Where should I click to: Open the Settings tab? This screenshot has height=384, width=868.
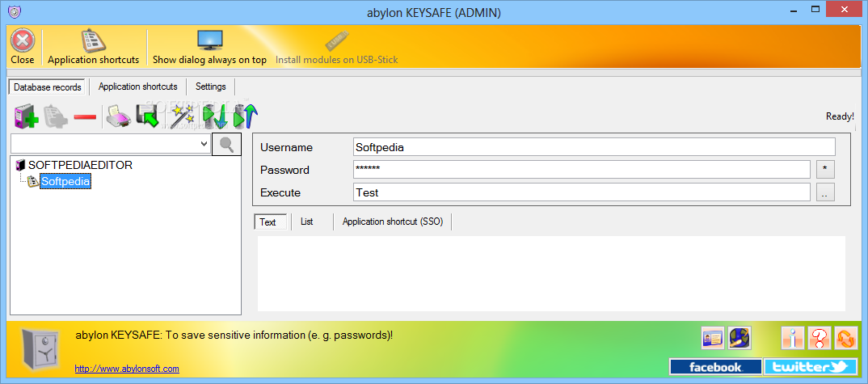[x=211, y=87]
